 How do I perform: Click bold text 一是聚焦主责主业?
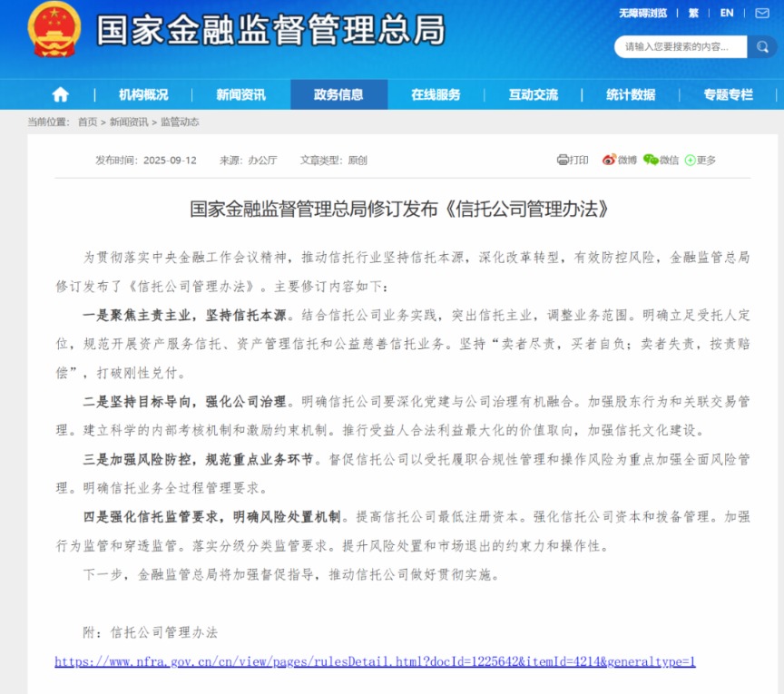click(137, 315)
